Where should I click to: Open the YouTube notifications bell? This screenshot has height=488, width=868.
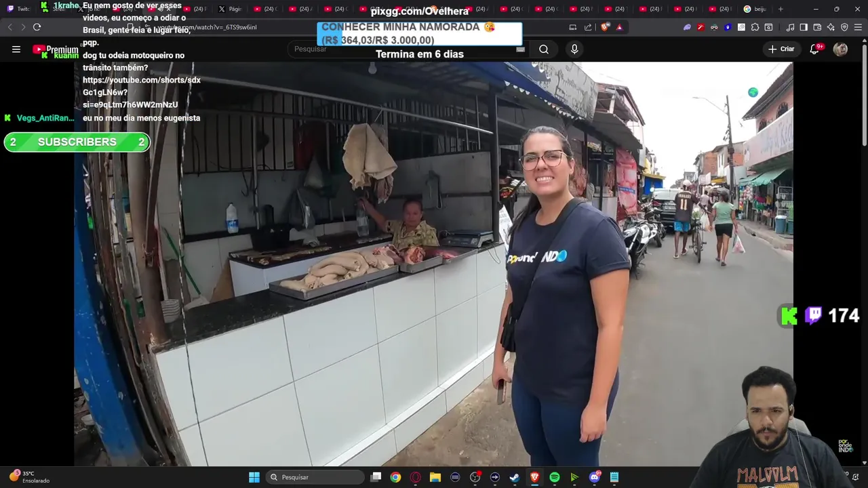[814, 49]
